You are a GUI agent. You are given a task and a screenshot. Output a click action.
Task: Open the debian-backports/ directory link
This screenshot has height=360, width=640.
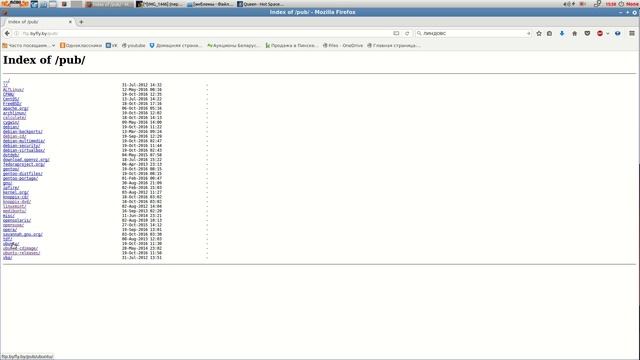[x=23, y=132]
